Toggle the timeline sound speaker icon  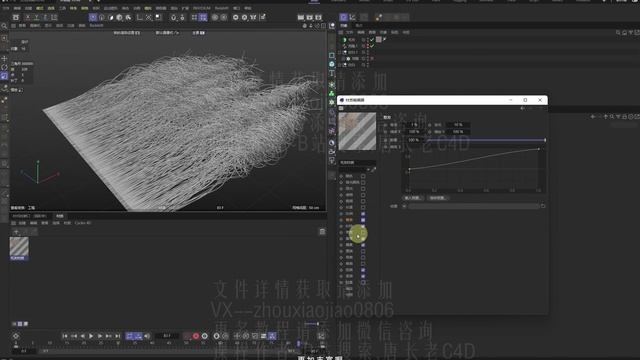(x=147, y=336)
